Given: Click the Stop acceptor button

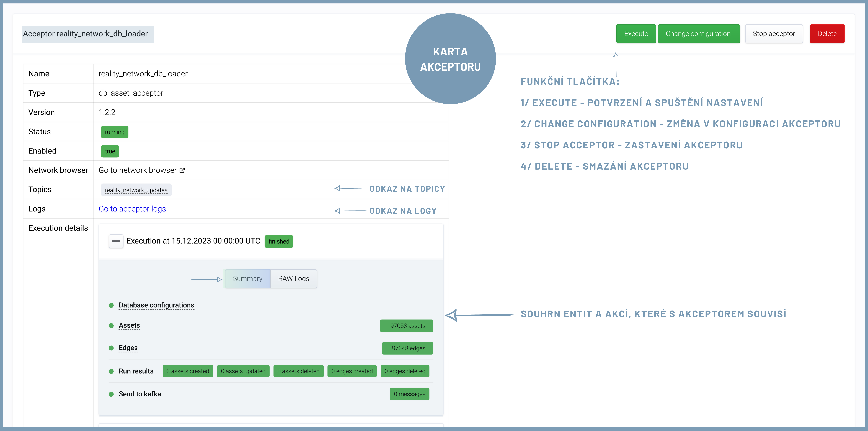Looking at the screenshot, I should (x=774, y=34).
